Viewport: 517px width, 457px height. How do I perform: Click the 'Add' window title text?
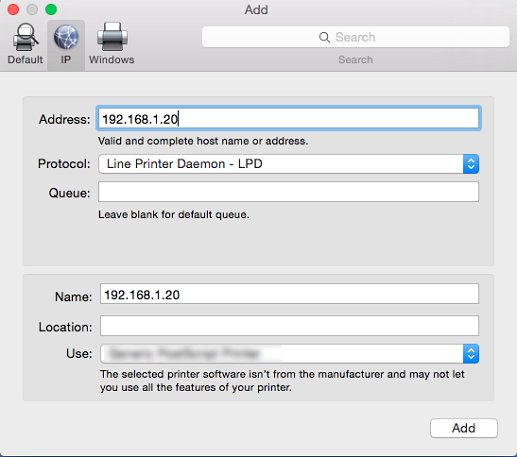point(256,10)
